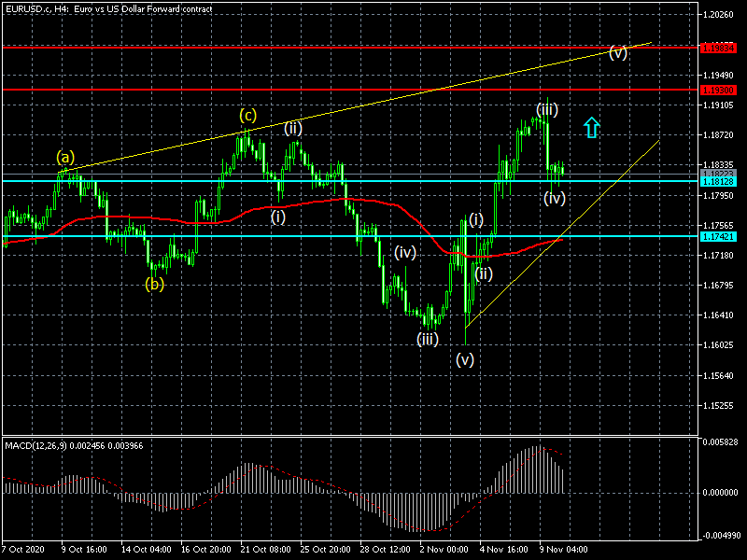
Task: Click the 21 Oct 08:00 time label
Action: click(x=265, y=549)
